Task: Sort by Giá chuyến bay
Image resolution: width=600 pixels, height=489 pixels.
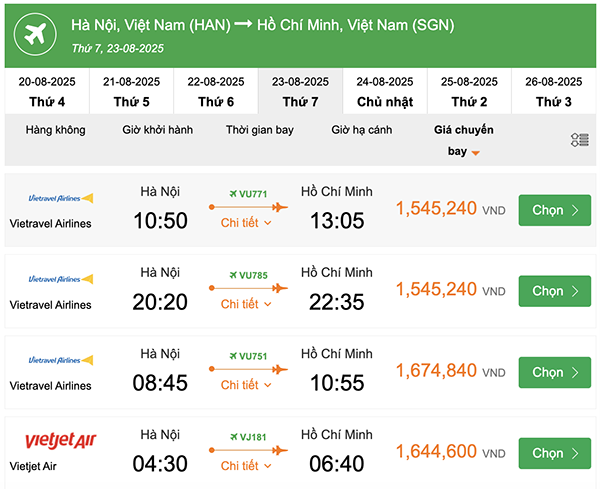Action: (463, 140)
